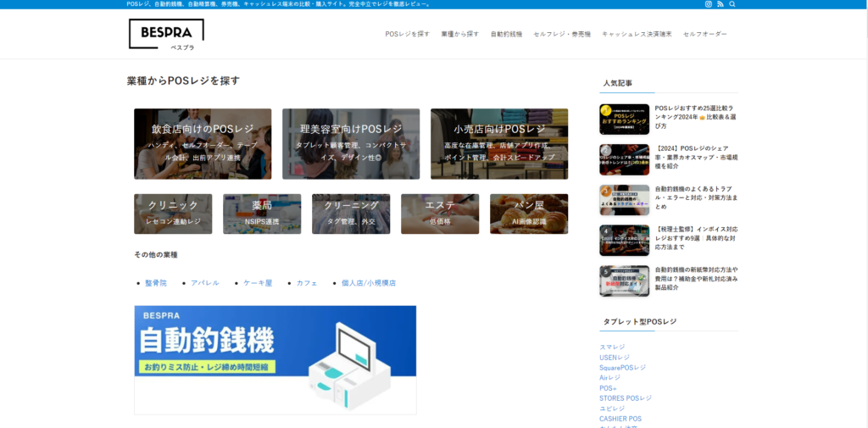Image resolution: width=868 pixels, height=428 pixels.
Task: Open 自動釣銭機のよくあるトラブル article thumbnail
Action: (x=625, y=200)
